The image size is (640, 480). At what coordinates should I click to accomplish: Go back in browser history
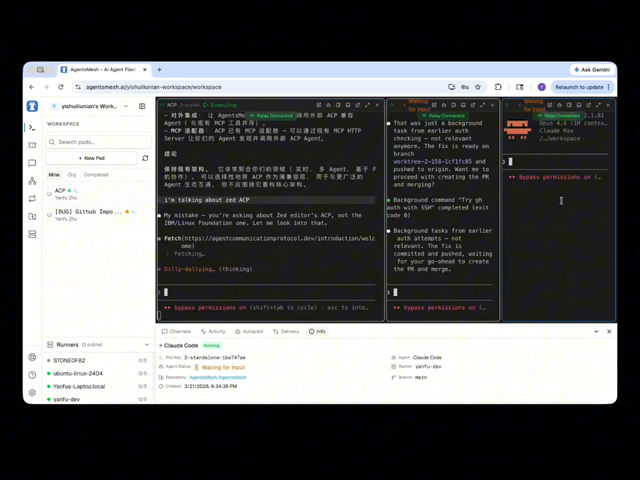click(x=32, y=87)
